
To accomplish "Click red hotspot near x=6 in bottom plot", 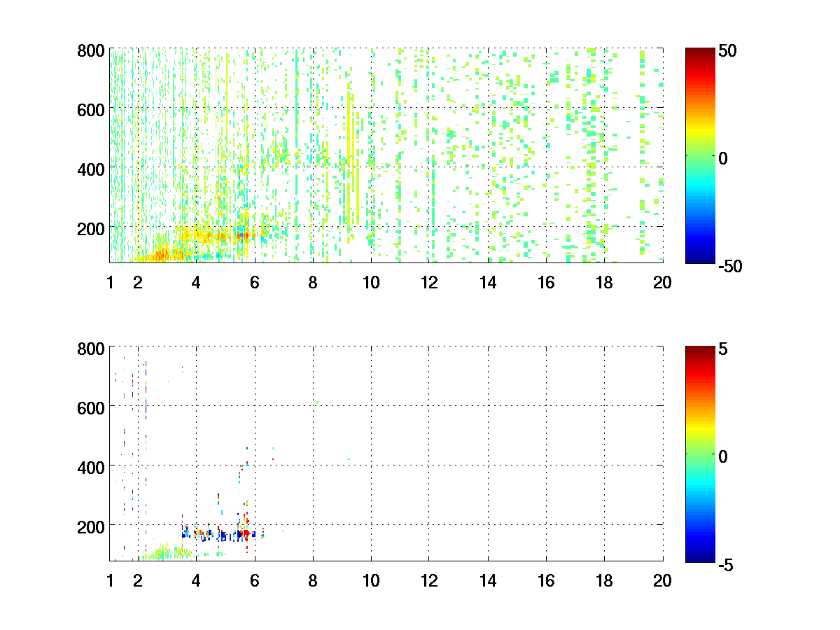I will click(245, 533).
